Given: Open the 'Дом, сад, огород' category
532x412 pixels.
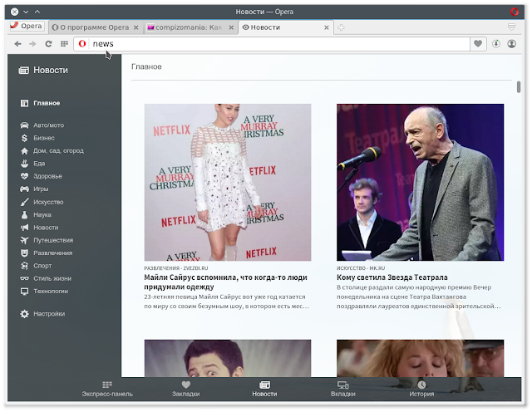Looking at the screenshot, I should 52,150.
